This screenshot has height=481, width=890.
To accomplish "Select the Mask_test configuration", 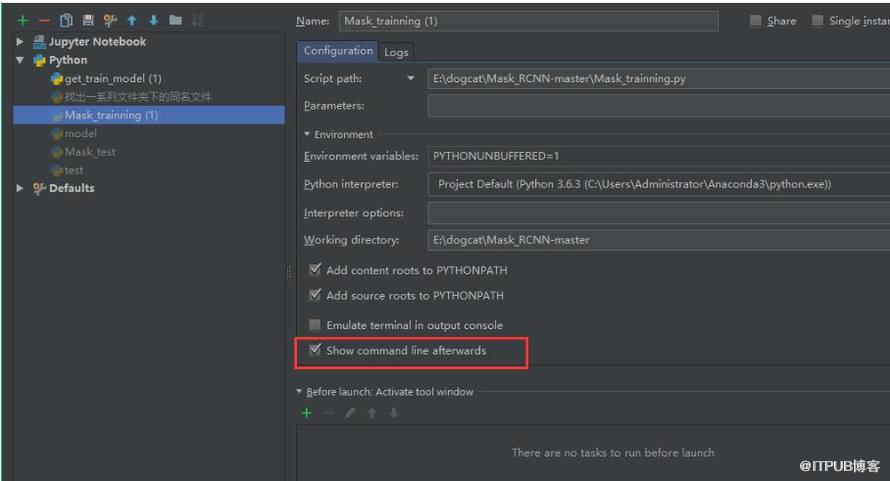I will pyautogui.click(x=90, y=152).
